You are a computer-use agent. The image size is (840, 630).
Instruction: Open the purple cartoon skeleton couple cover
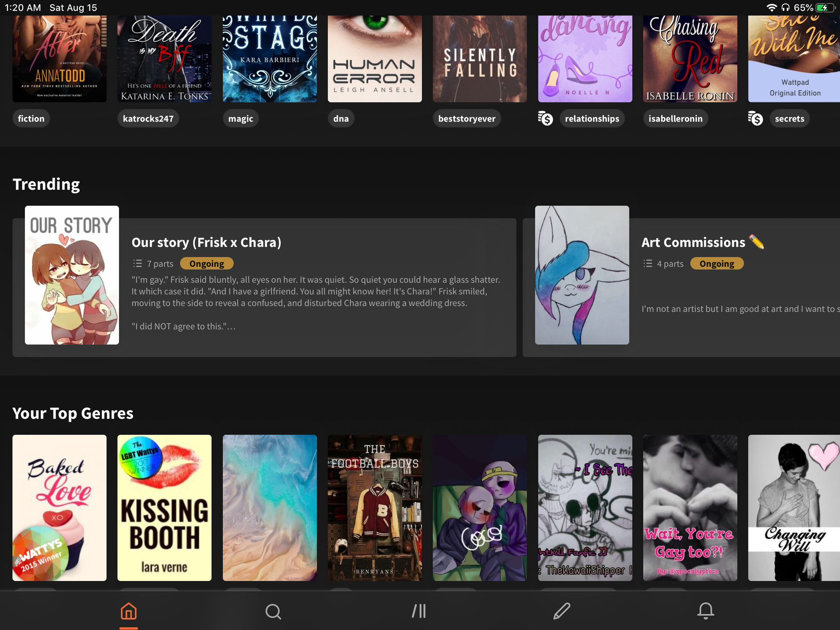click(480, 508)
